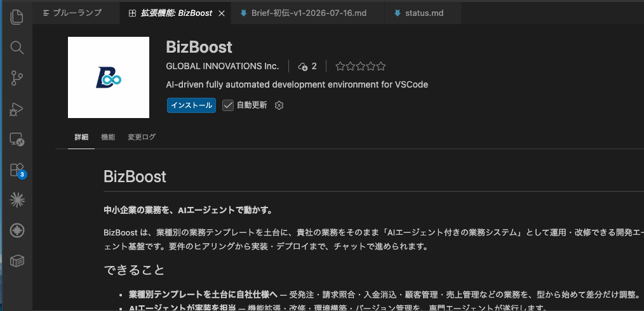Screen dimensions: 644x311
Task: Open the Extensions view with badge 3
Action: (17, 170)
